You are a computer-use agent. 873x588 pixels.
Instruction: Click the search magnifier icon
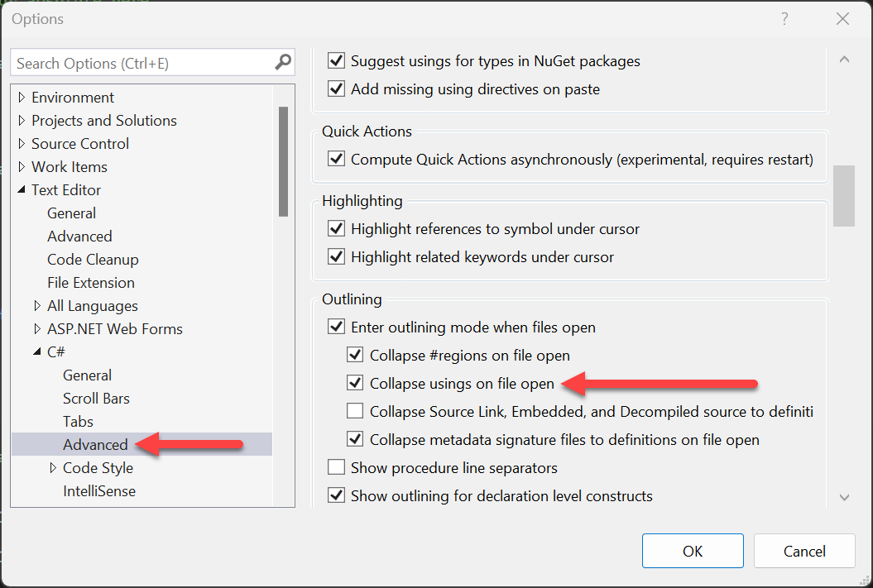(x=283, y=62)
